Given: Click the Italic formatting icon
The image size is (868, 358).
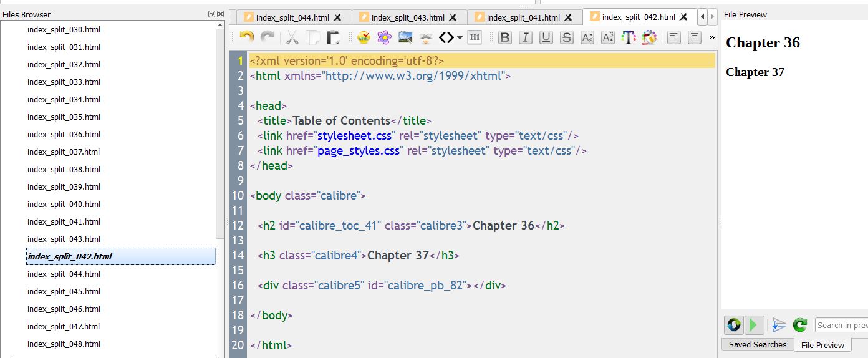Looking at the screenshot, I should coord(526,37).
